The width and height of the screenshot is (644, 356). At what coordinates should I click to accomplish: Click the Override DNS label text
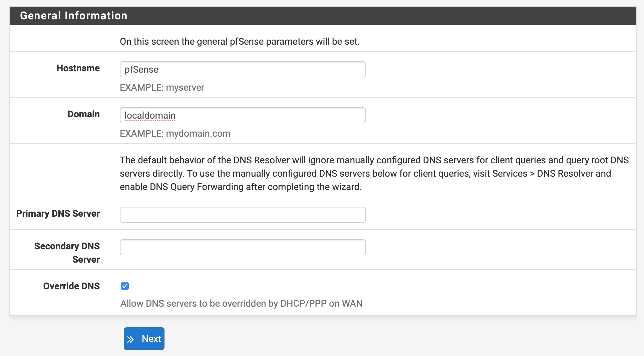(71, 286)
